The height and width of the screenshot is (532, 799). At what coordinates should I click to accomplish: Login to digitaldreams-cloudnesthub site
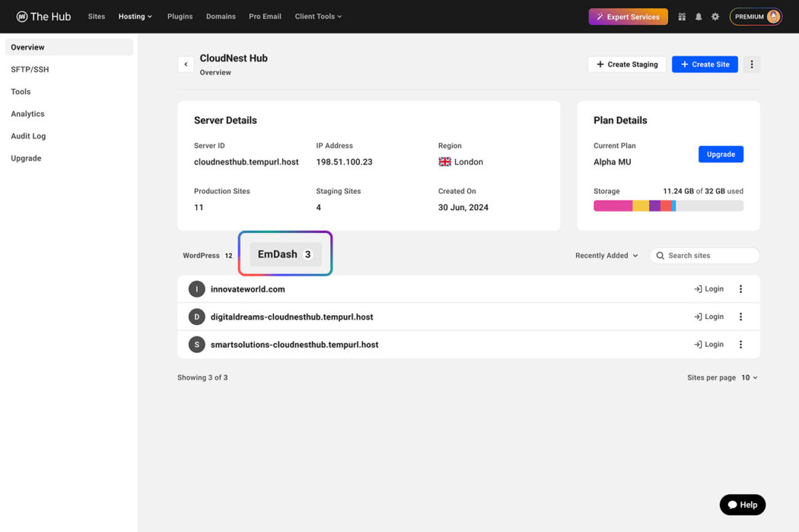pyautogui.click(x=708, y=317)
